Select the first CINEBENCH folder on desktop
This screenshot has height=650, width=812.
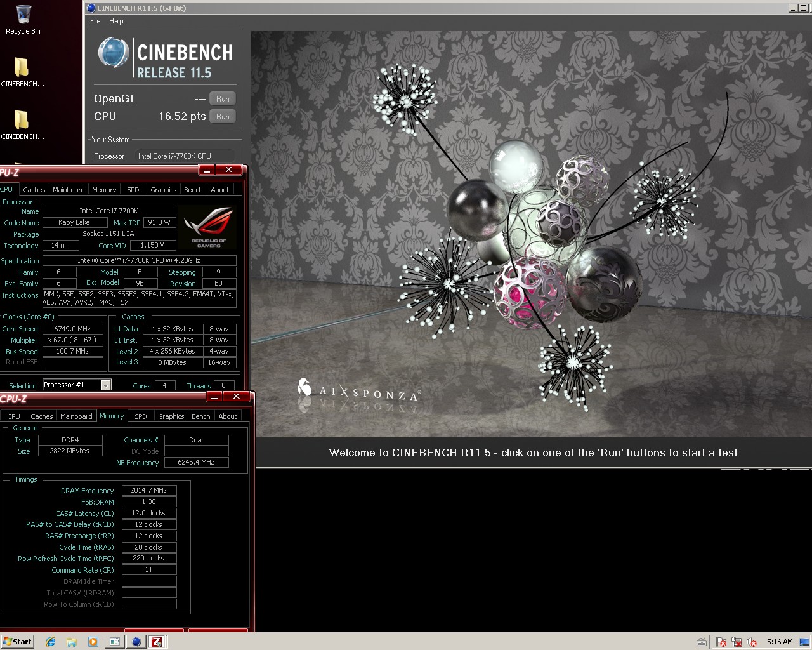coord(22,72)
